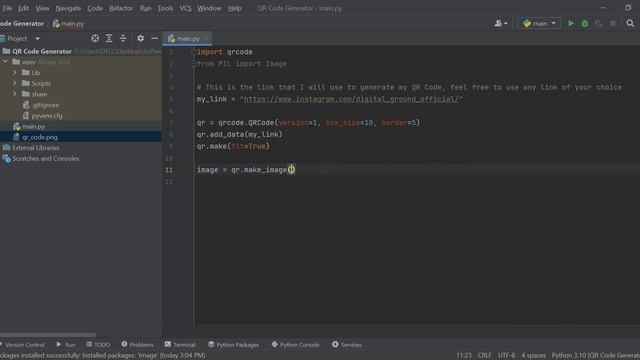Viewport: 640px width, 360px height.
Task: Click the expand all icon in Project panel
Action: tap(109, 38)
